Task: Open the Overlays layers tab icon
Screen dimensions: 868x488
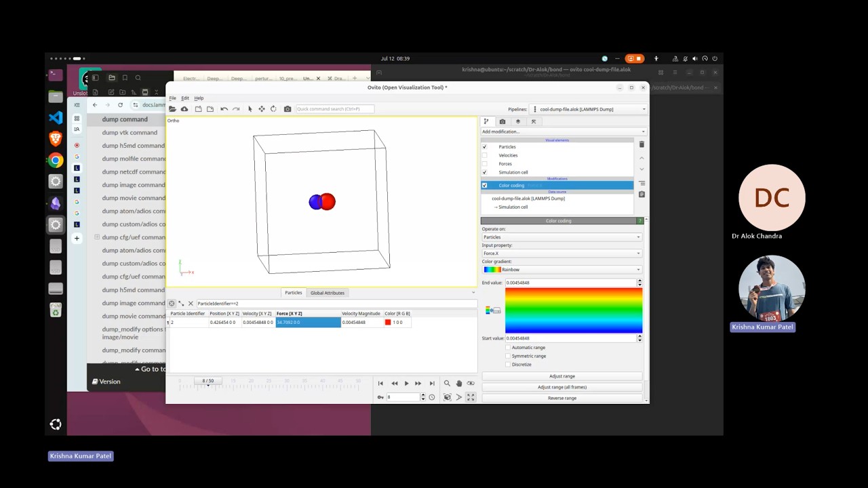Action: point(518,121)
